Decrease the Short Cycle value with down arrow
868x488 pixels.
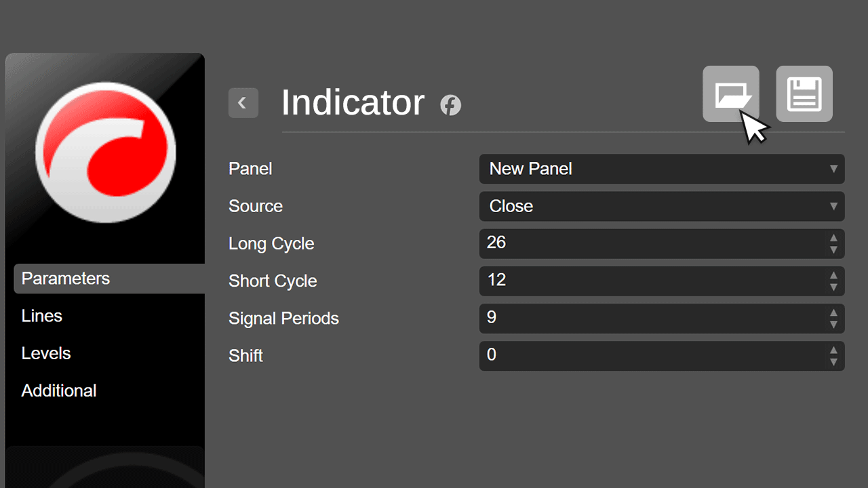tap(833, 287)
